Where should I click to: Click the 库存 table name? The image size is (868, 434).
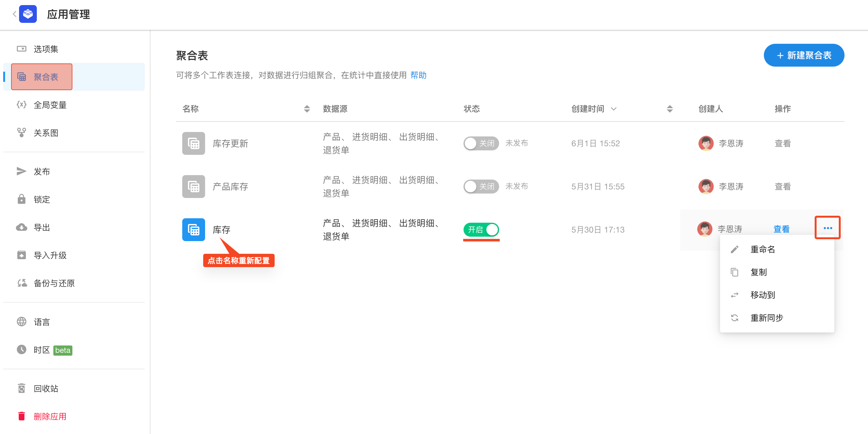pos(221,230)
